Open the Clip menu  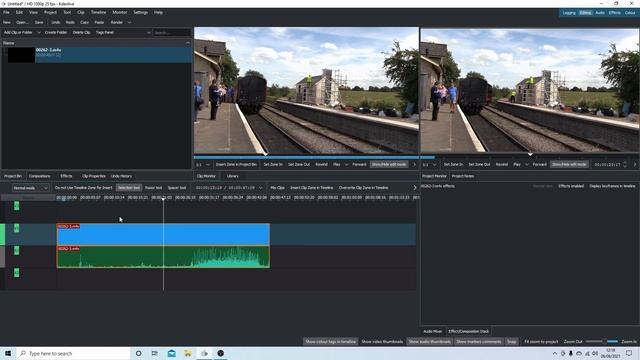tap(81, 12)
